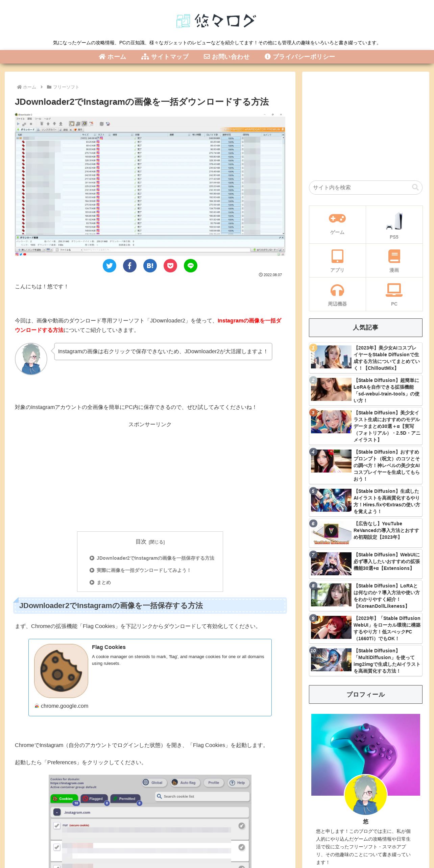Viewport: 434px width, 868px height.
Task: Collapse the .instagram.com domain group
Action: click(x=57, y=812)
